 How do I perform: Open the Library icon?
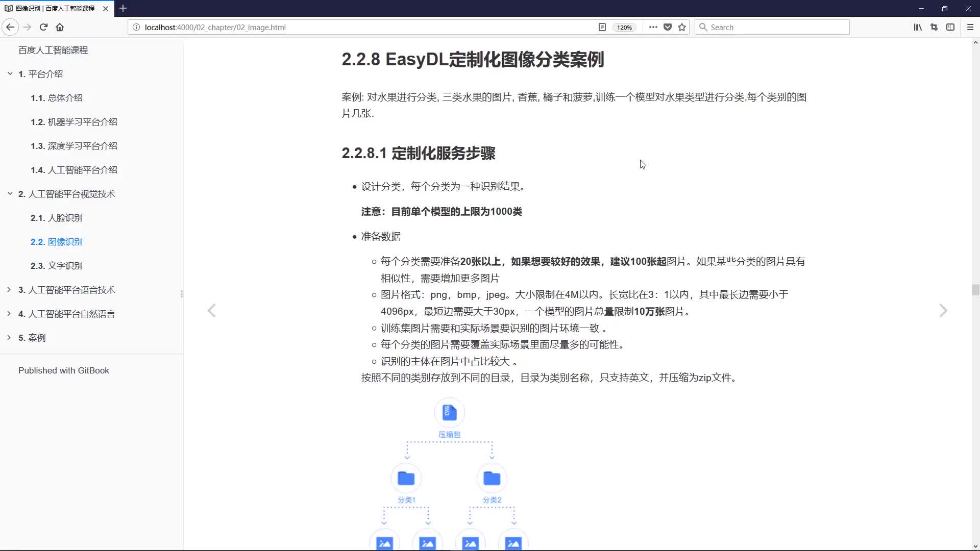click(917, 27)
